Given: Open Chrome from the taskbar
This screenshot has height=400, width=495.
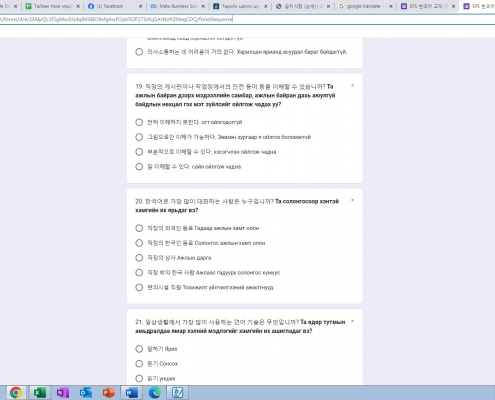Looking at the screenshot, I should click(16, 392).
